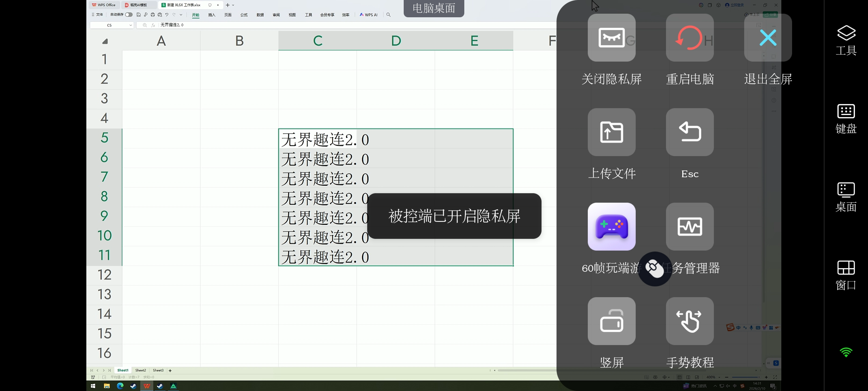This screenshot has width=868, height=391.
Task: Select the Sheet2 worksheet tab
Action: point(140,370)
